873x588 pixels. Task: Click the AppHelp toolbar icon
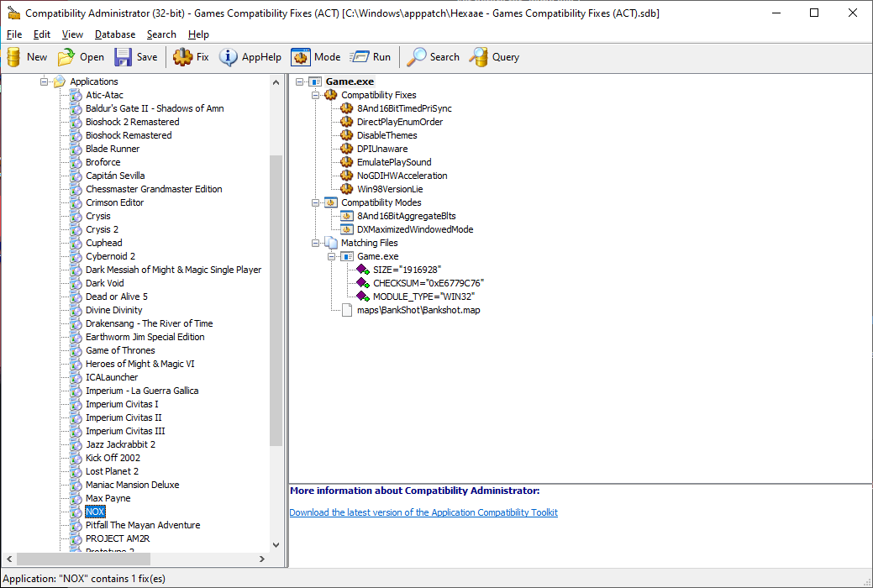pos(228,57)
